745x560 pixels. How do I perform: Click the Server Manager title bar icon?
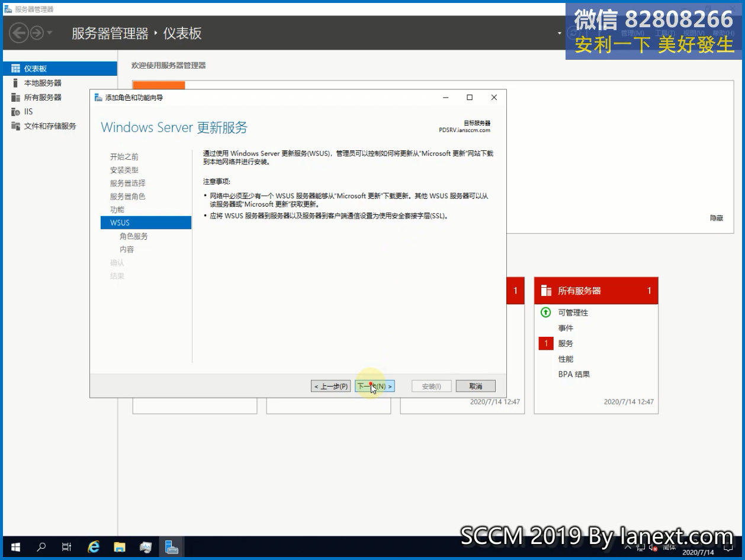click(x=8, y=9)
